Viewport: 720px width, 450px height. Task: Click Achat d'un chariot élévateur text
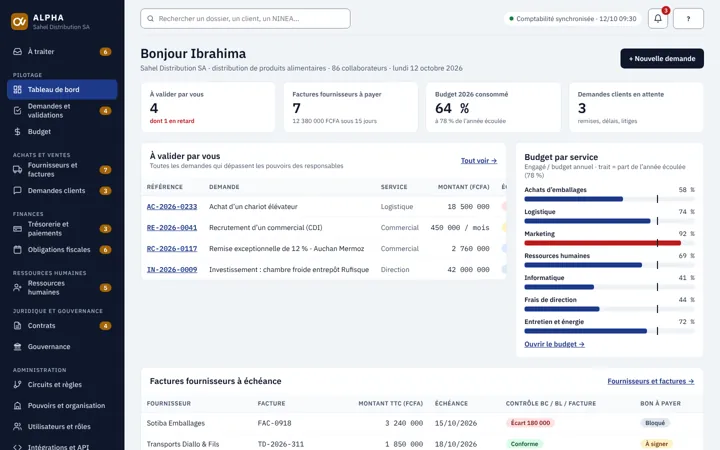point(253,207)
